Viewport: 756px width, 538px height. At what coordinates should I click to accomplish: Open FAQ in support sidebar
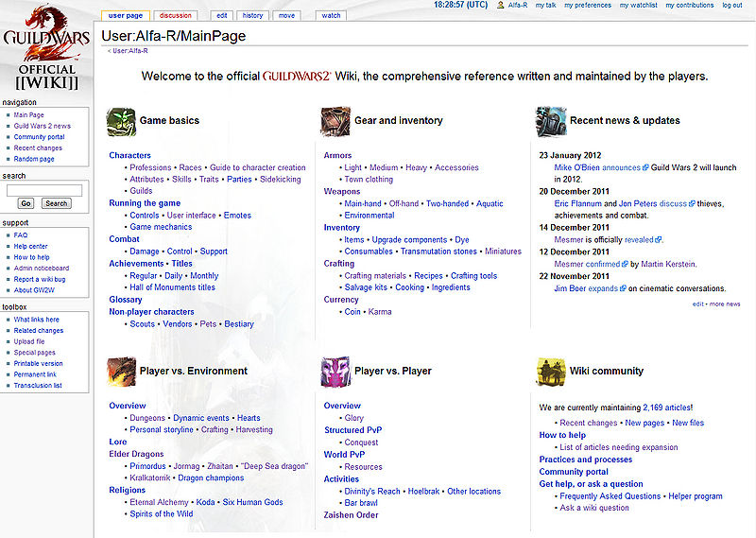20,235
